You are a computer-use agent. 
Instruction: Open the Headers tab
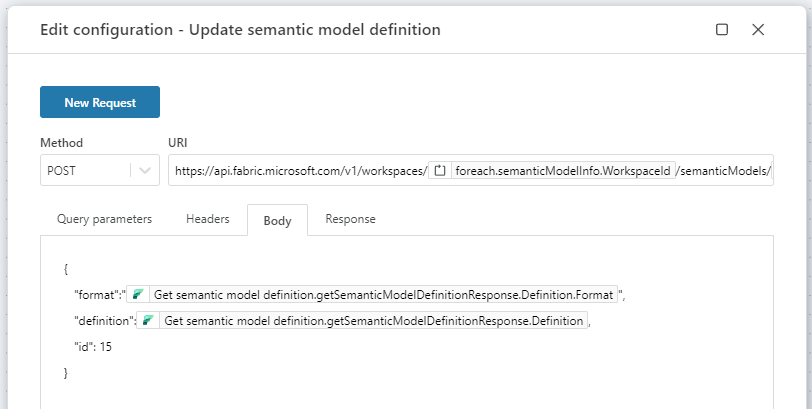[207, 219]
